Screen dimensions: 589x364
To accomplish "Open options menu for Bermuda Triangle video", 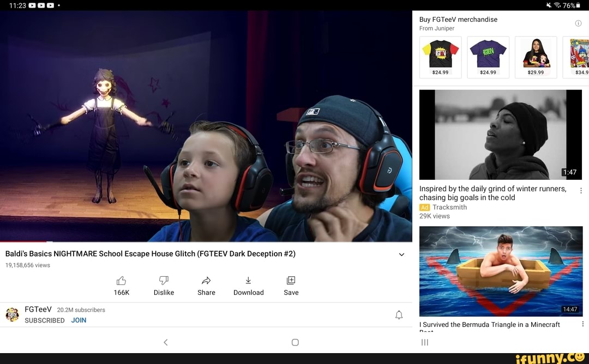I will 582,324.
